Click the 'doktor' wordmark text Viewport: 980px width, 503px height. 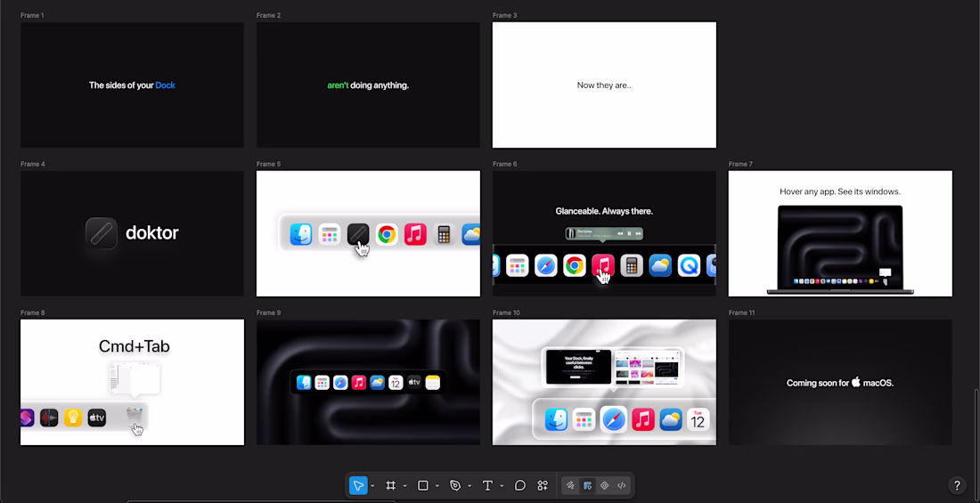(151, 233)
